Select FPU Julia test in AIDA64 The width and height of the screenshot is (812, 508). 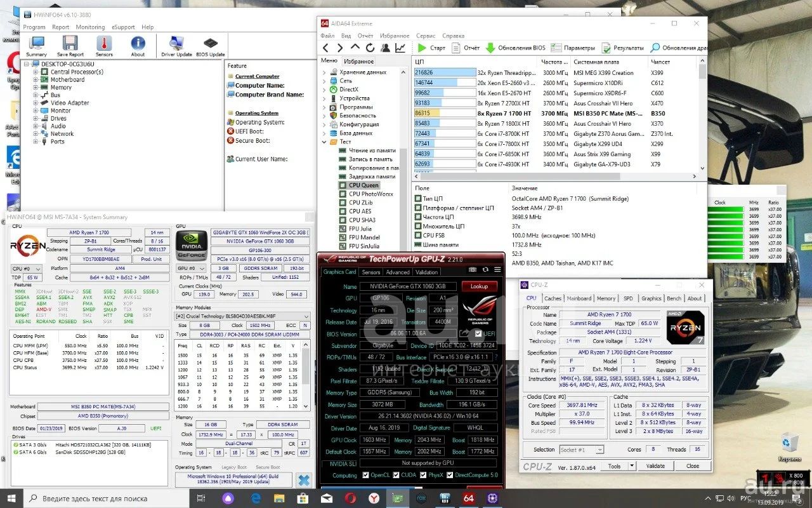(x=360, y=229)
